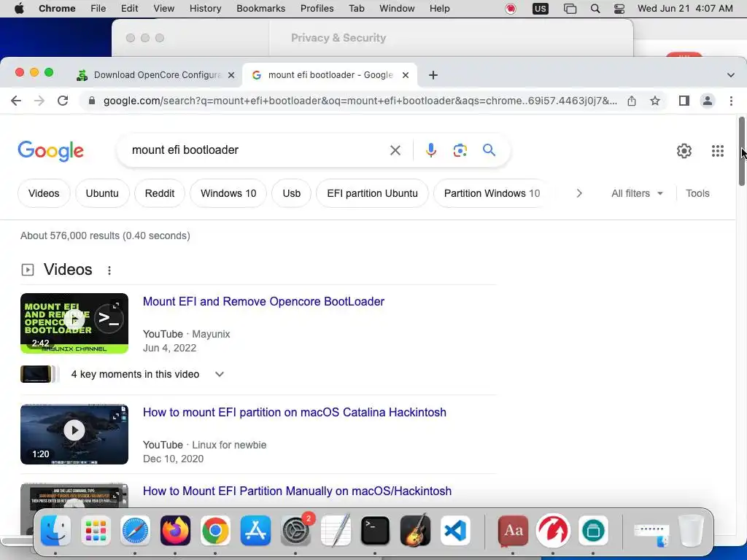Open System Settings from the Dock

tap(295, 531)
